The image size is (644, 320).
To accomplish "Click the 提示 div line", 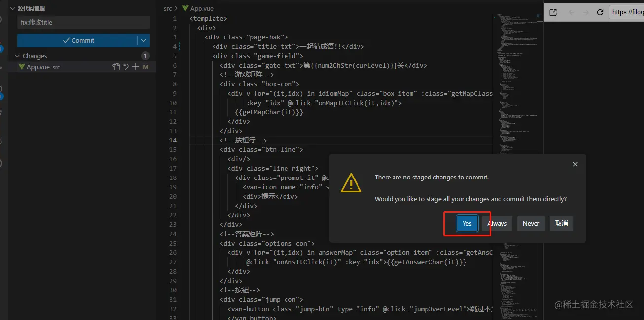I will (270, 196).
